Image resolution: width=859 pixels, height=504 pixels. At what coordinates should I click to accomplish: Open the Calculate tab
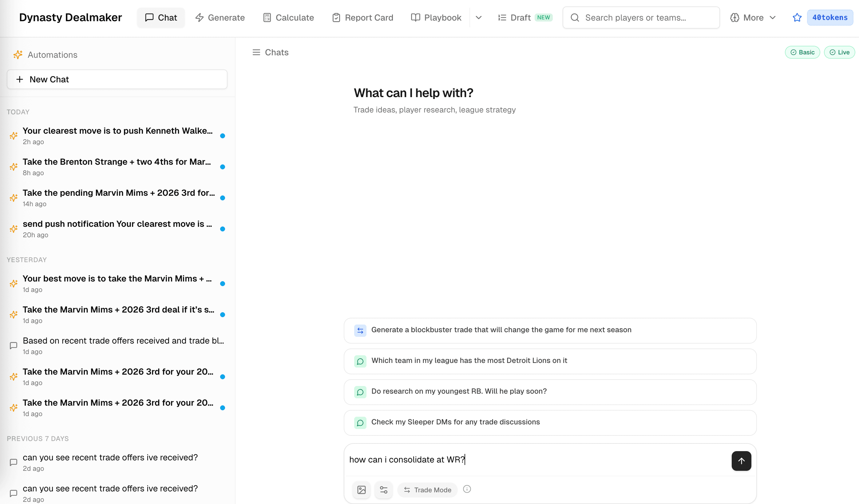(x=288, y=18)
